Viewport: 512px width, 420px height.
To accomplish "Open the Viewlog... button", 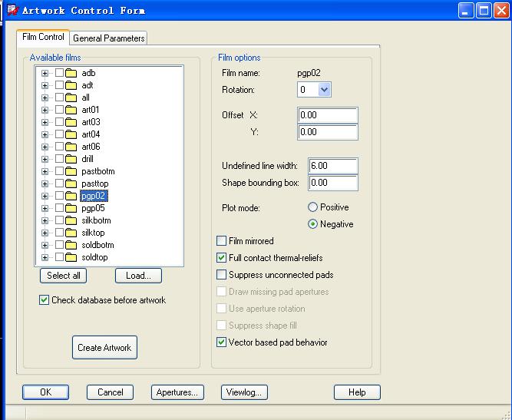I will pos(244,392).
